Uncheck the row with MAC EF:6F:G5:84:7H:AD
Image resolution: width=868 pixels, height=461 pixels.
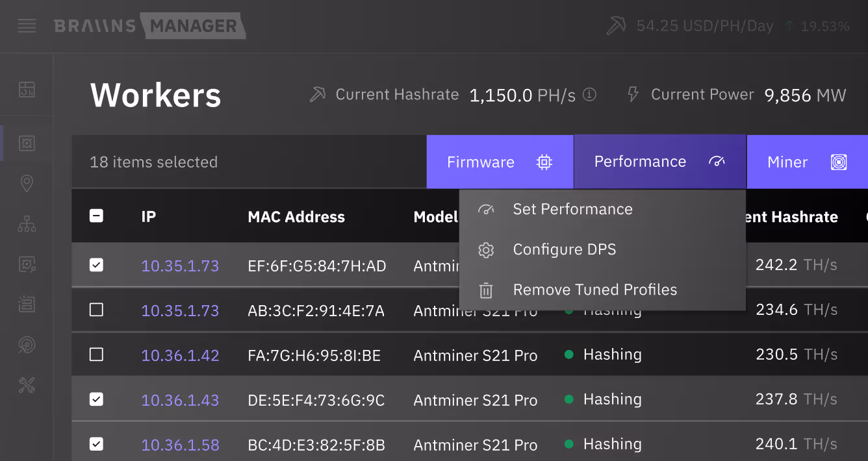click(x=96, y=265)
